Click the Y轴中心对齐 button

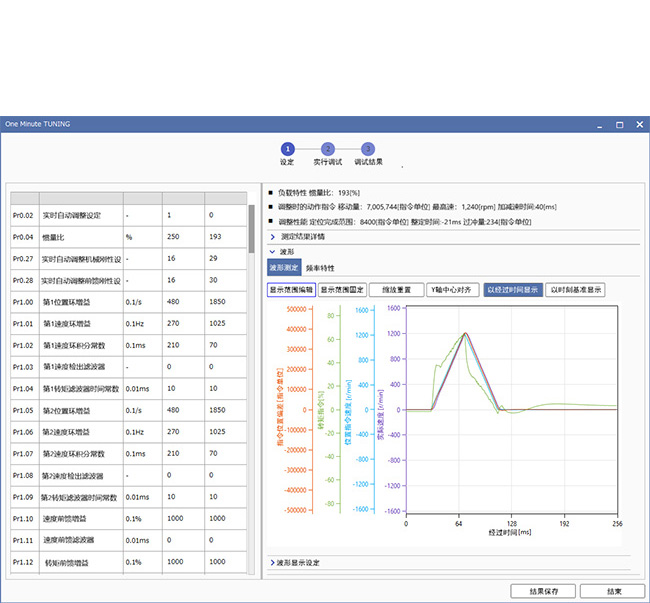451,289
